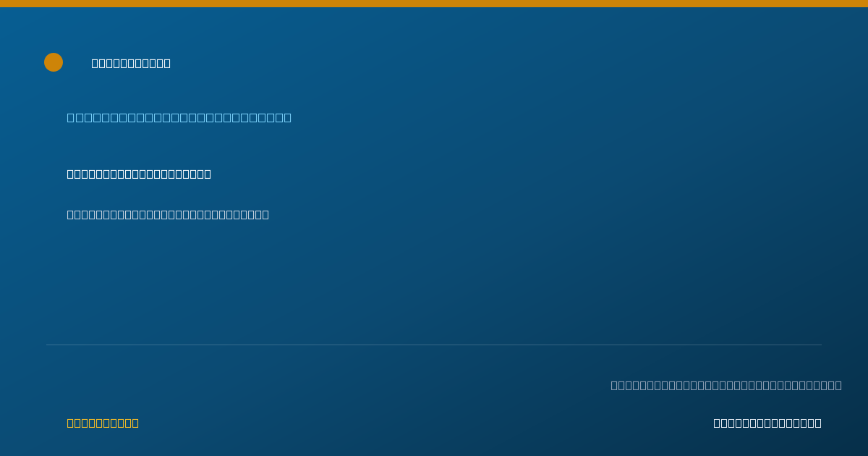The height and width of the screenshot is (456, 868).
Task: Open the orange-yellow text link in footer
Action: [x=103, y=423]
